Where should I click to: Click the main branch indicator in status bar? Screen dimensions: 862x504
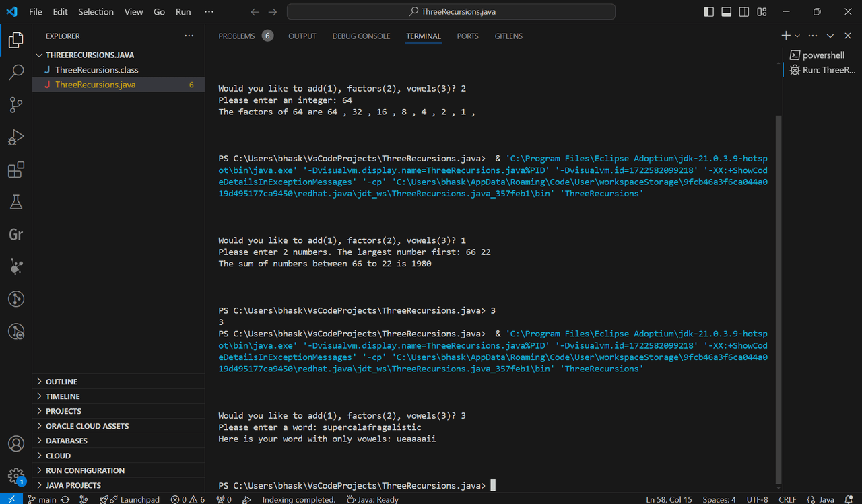(41, 499)
